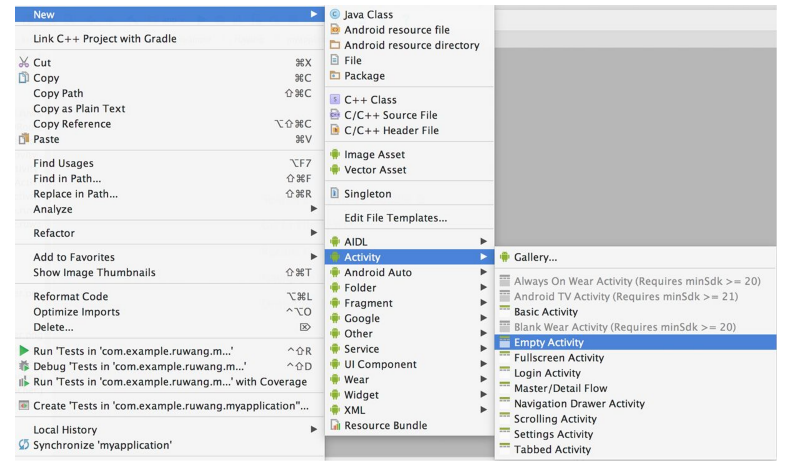Select Navigation Drawer Activity
This screenshot has width=790, height=475.
coord(579,404)
